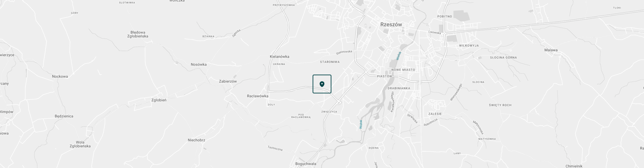Click the Nosówka place label
Screen dimensions: 644x168
coord(199,64)
